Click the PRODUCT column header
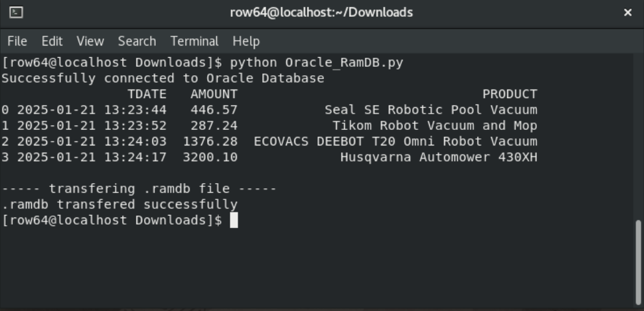Viewport: 644px width, 311px height. 510,94
